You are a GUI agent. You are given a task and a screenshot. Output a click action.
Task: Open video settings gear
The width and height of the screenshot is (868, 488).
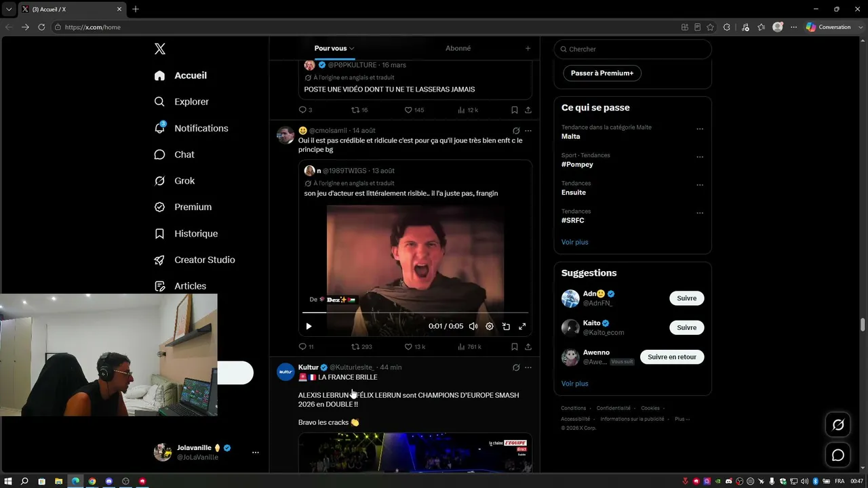click(x=490, y=327)
